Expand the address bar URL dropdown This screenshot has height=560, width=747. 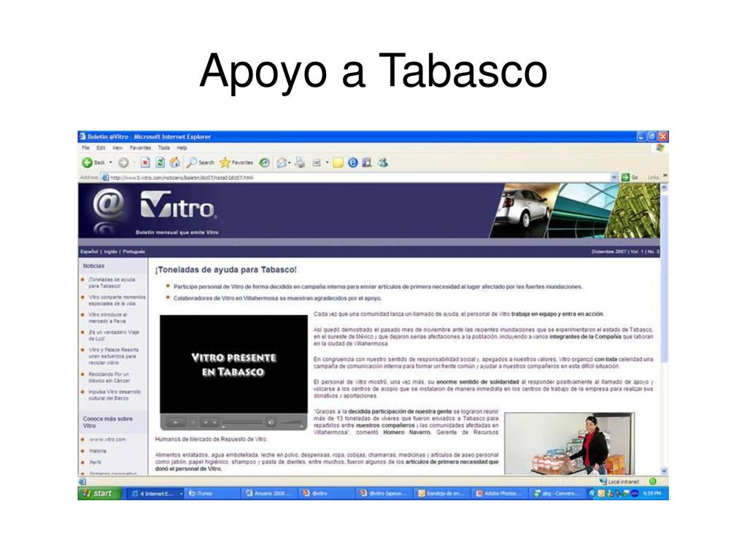(614, 178)
